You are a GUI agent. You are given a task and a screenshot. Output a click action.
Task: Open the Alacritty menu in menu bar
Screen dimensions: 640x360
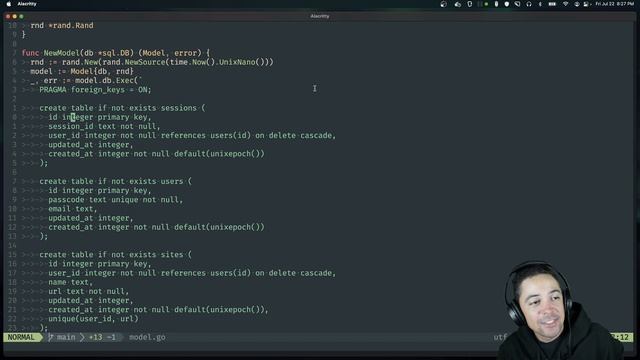coord(27,4)
